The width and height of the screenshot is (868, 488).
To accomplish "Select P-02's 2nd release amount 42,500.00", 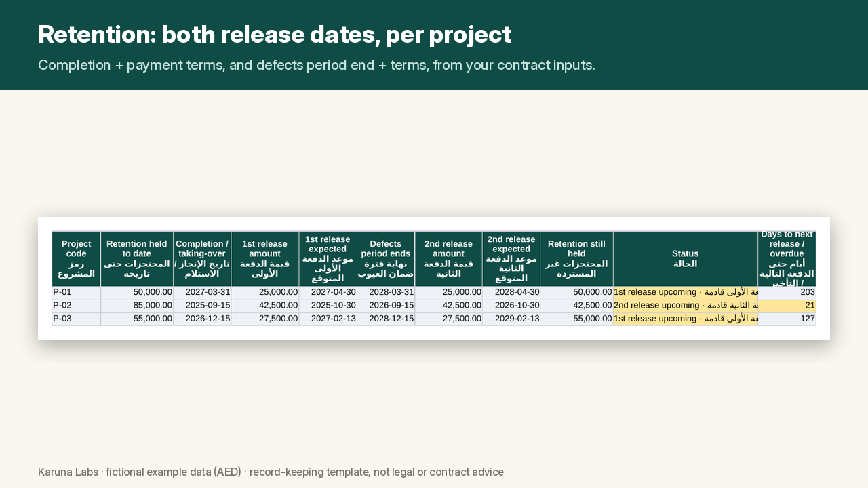I will pos(448,306).
